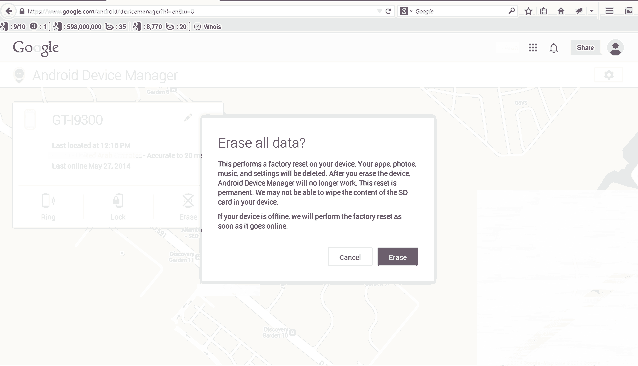Screen dimensions: 638x366
Task: Click the phone icon next to GT-I9300
Action: pyautogui.click(x=30, y=120)
